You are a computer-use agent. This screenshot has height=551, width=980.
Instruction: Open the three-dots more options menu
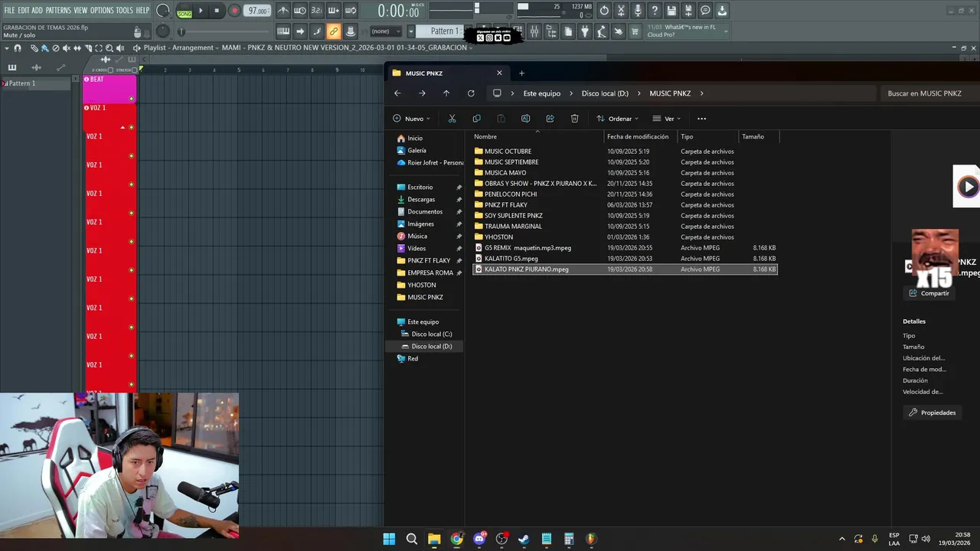coord(701,119)
